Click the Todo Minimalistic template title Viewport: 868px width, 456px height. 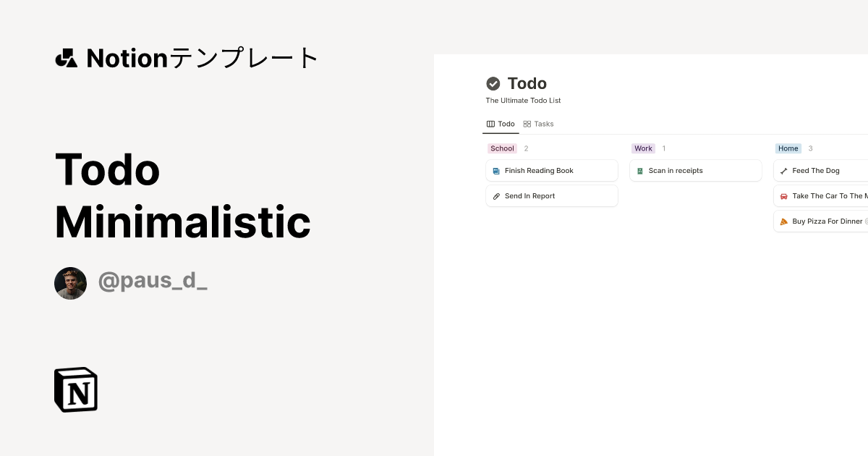pyautogui.click(x=182, y=195)
